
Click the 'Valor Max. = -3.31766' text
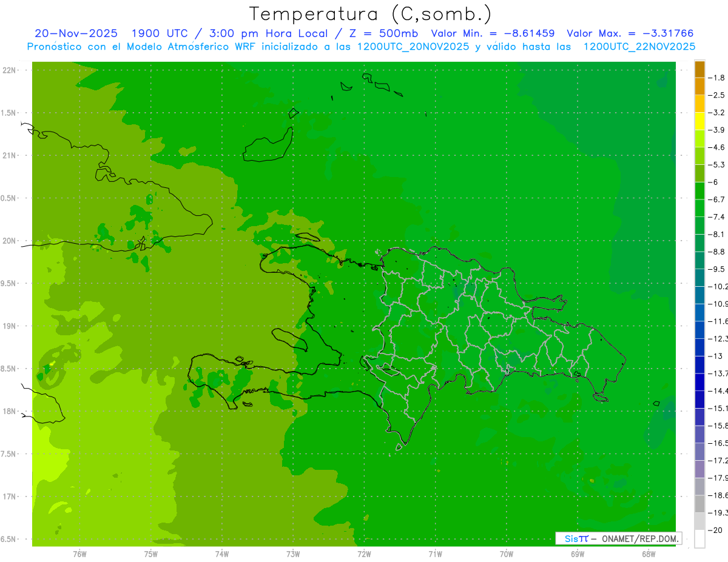pos(630,33)
